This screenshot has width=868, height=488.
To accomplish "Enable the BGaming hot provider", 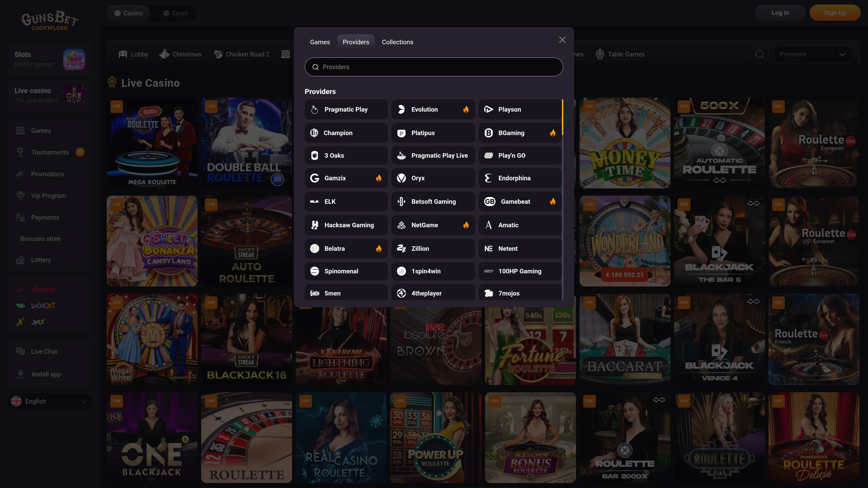I will click(x=520, y=133).
